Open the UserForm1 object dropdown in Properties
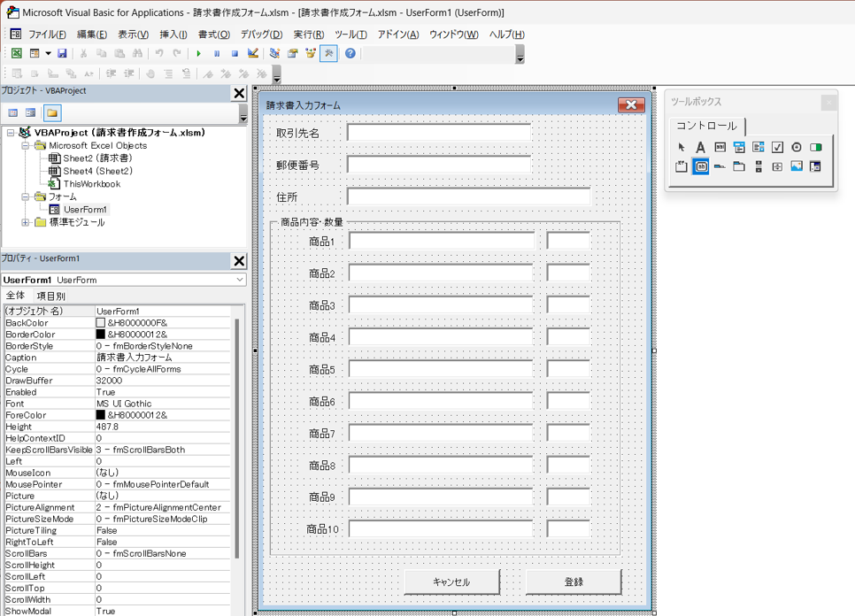Screen dimensions: 855x616 (x=239, y=280)
